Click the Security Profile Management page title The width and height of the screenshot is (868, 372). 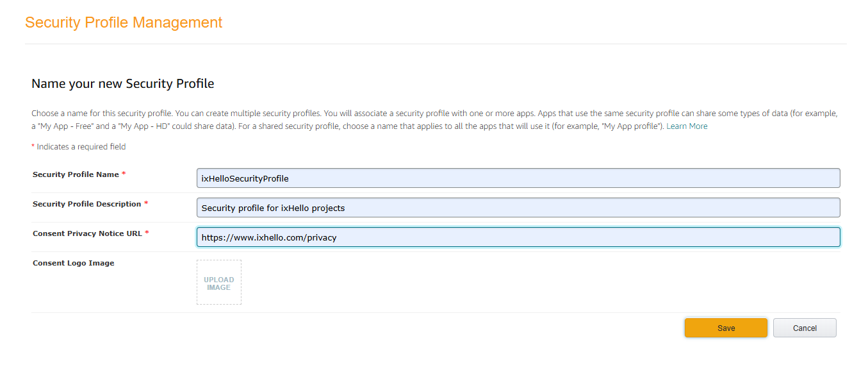pos(124,22)
